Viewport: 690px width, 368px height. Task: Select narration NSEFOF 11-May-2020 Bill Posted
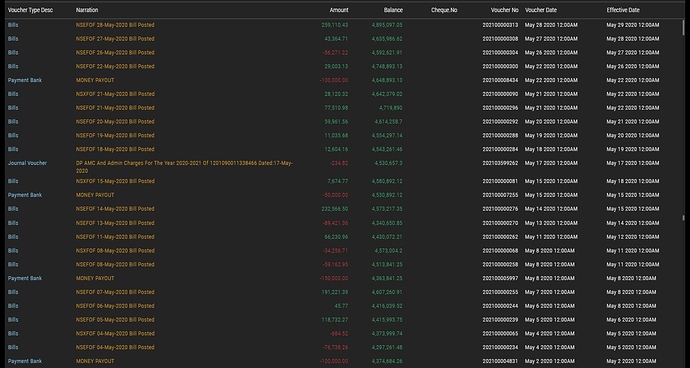pyautogui.click(x=115, y=237)
